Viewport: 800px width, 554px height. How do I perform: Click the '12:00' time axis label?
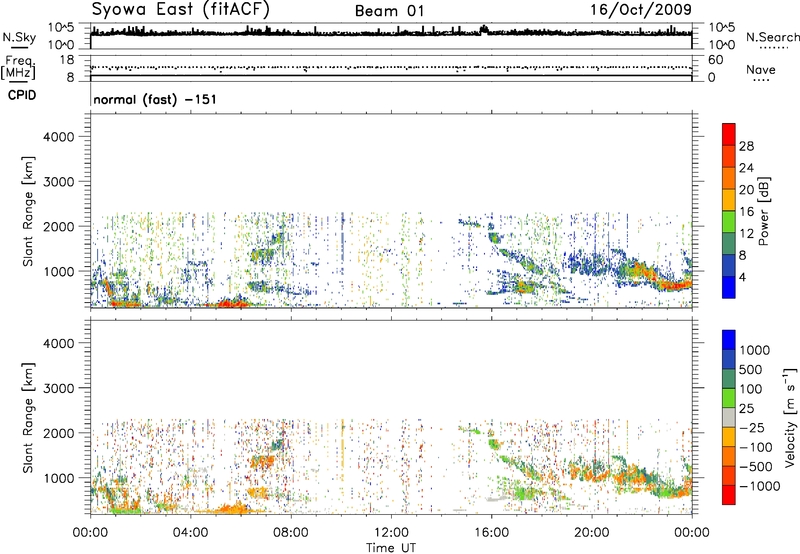[391, 533]
